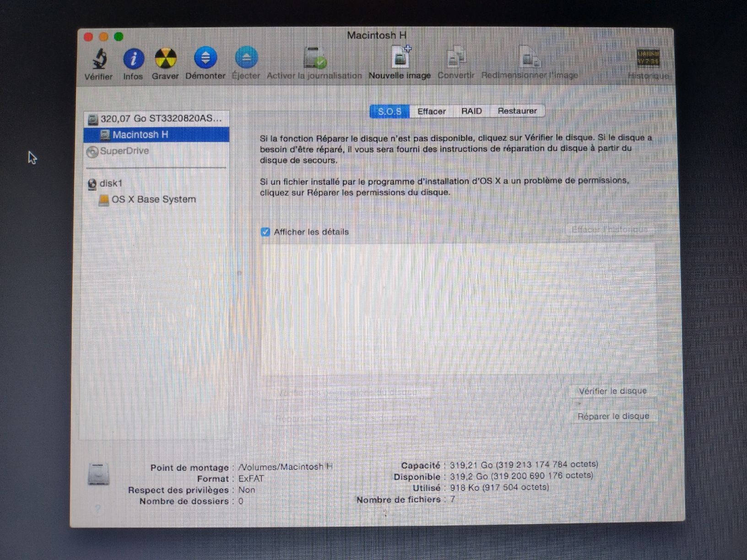This screenshot has width=747, height=560.
Task: Click the Réparer le disque button
Action: coord(613,416)
